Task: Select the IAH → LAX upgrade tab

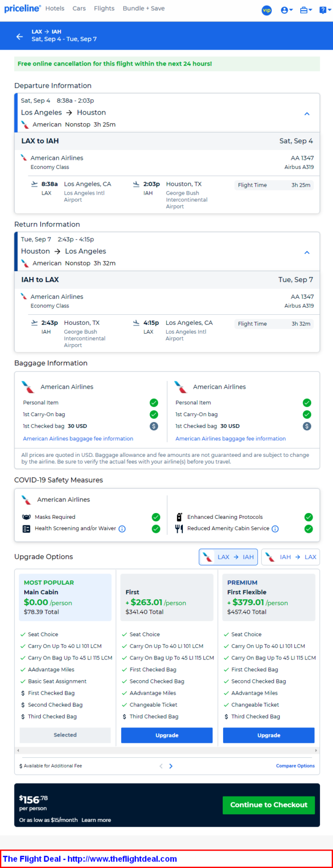Action: coord(291,557)
